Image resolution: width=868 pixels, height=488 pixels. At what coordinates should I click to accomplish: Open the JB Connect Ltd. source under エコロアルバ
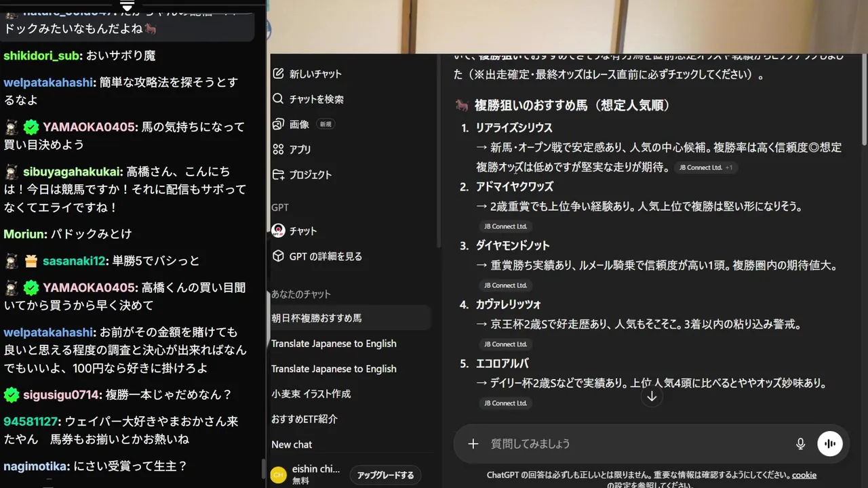(x=505, y=403)
